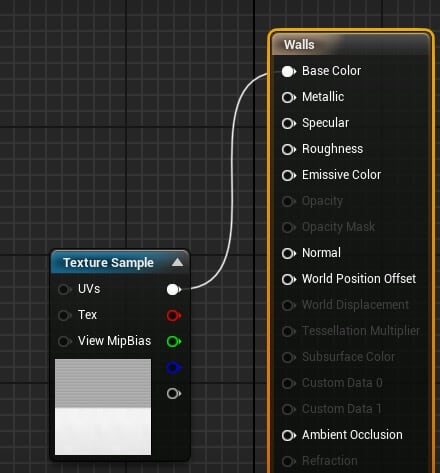The image size is (440, 473).
Task: Click the Custom Data 0 pin
Action: [x=289, y=383]
